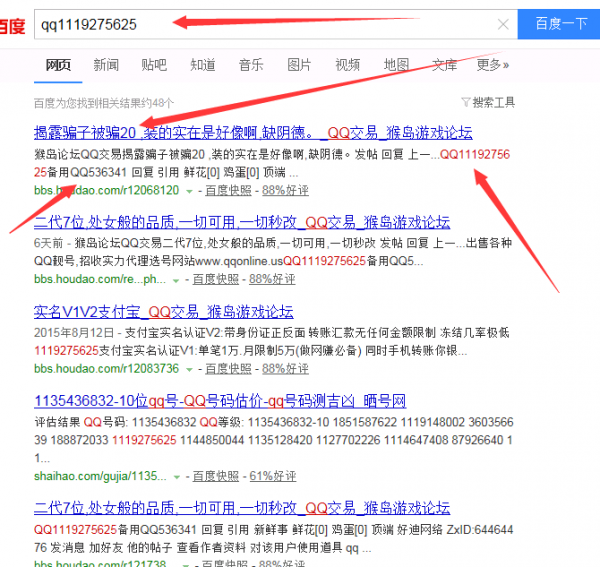Clear the search box with the X icon
This screenshot has height=567, width=600.
[503, 24]
